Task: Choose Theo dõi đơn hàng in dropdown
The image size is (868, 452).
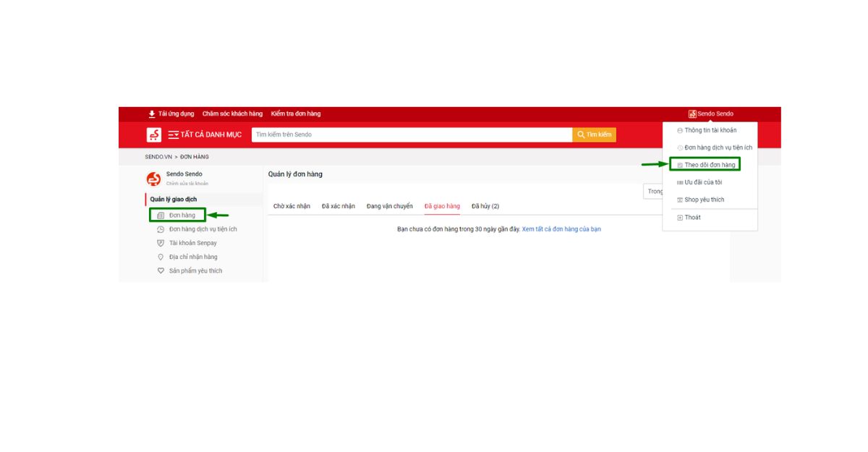Action: point(710,165)
